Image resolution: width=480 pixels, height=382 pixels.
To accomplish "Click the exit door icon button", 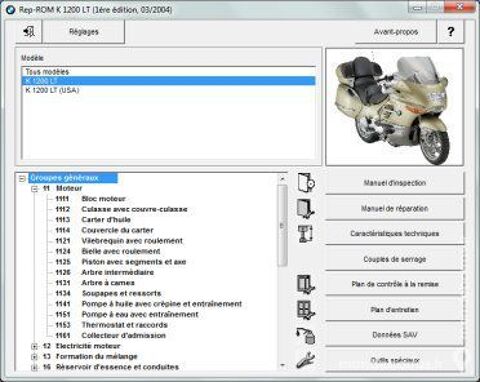I will pyautogui.click(x=29, y=32).
